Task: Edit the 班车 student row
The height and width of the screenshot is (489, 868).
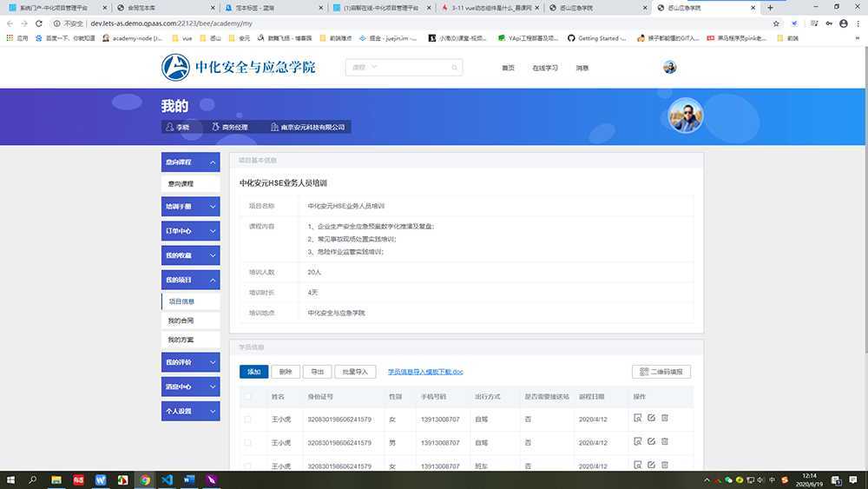Action: click(x=651, y=466)
